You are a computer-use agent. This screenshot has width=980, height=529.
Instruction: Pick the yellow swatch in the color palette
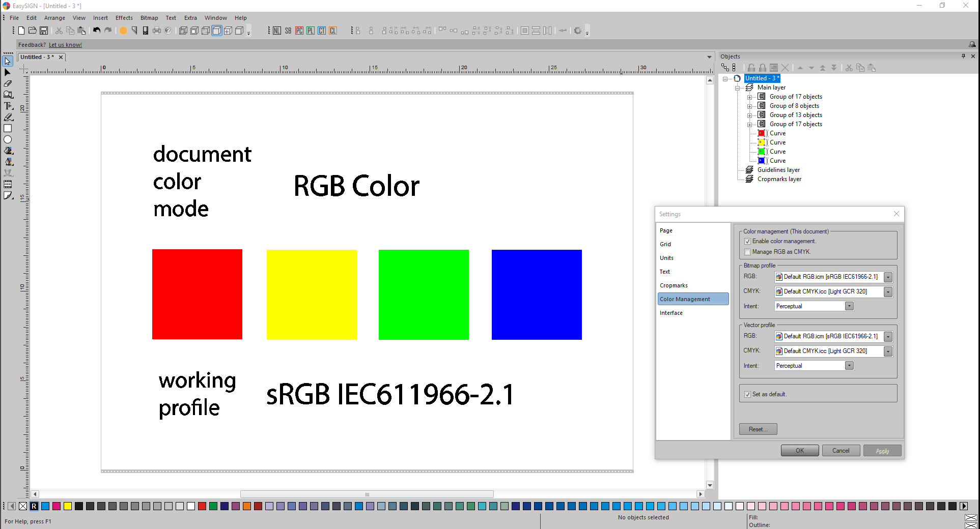pyautogui.click(x=68, y=506)
